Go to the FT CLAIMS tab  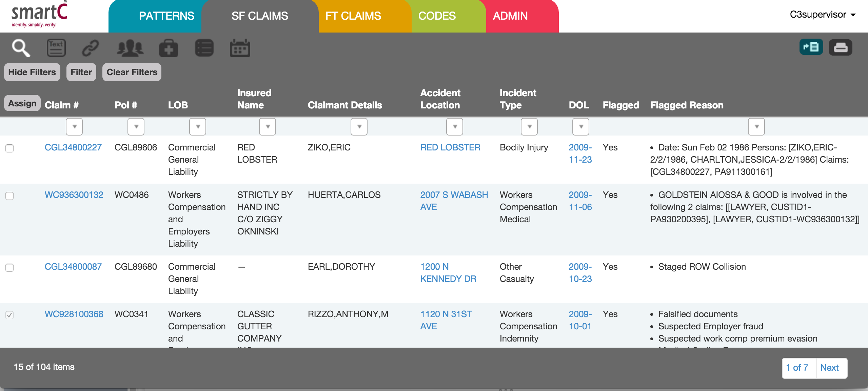pos(353,16)
